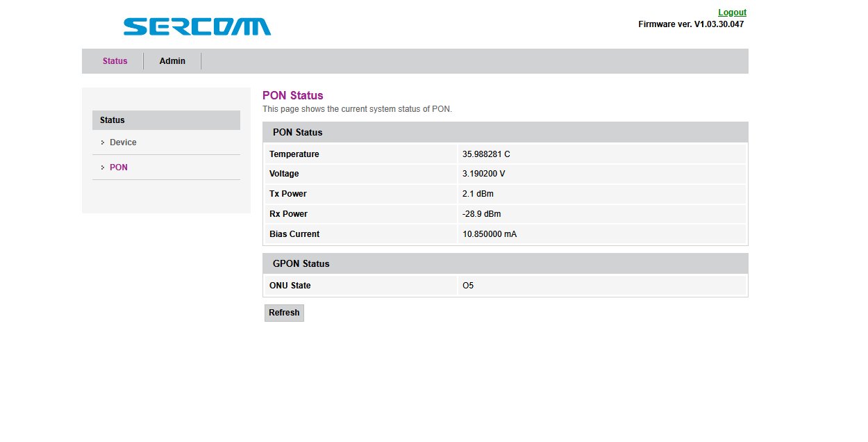Screen dimensions: 868x442
Task: Click the Refresh button
Action: [284, 313]
